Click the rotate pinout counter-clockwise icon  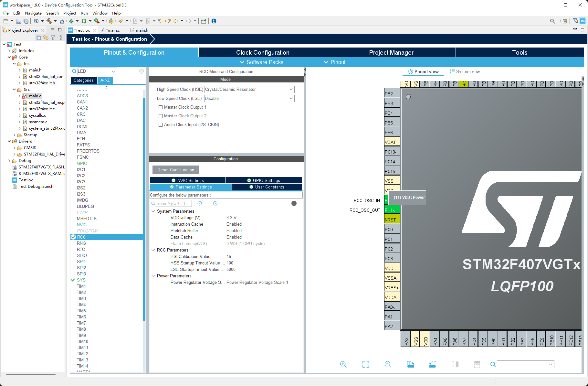433,364
